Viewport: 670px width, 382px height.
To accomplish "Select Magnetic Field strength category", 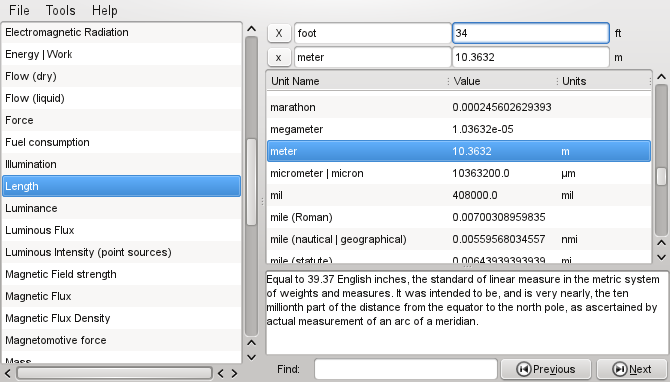I will click(x=121, y=274).
